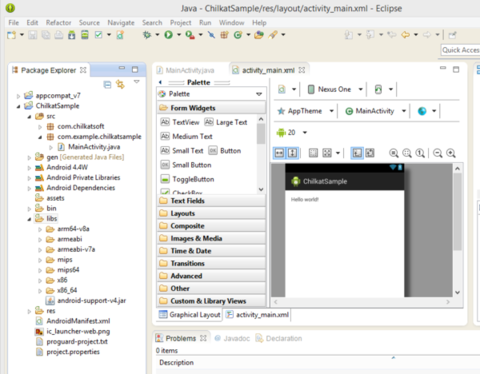Click the green Run button in toolbar
The height and width of the screenshot is (374, 480).
[x=168, y=35]
